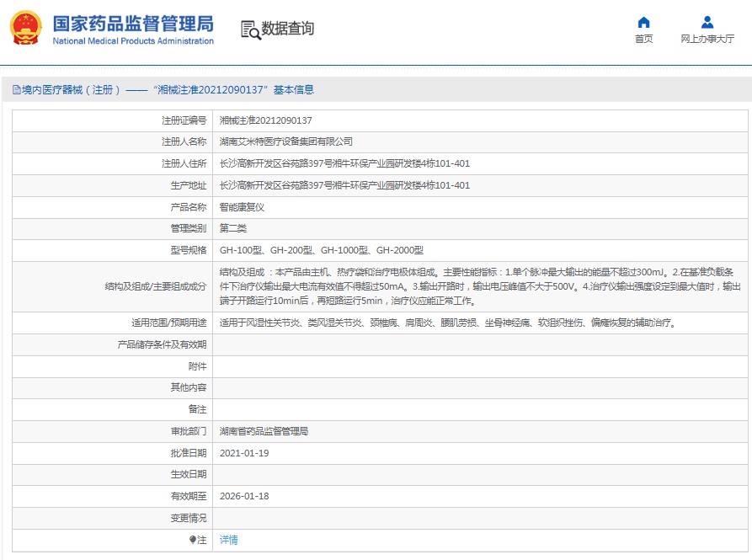The image size is (752, 560).
Task: Click the 适用范围 intended use text
Action: tap(448, 323)
